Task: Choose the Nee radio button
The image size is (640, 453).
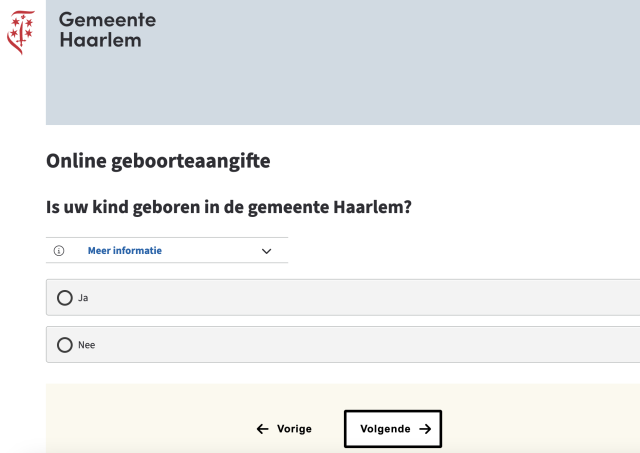Action: pos(65,345)
